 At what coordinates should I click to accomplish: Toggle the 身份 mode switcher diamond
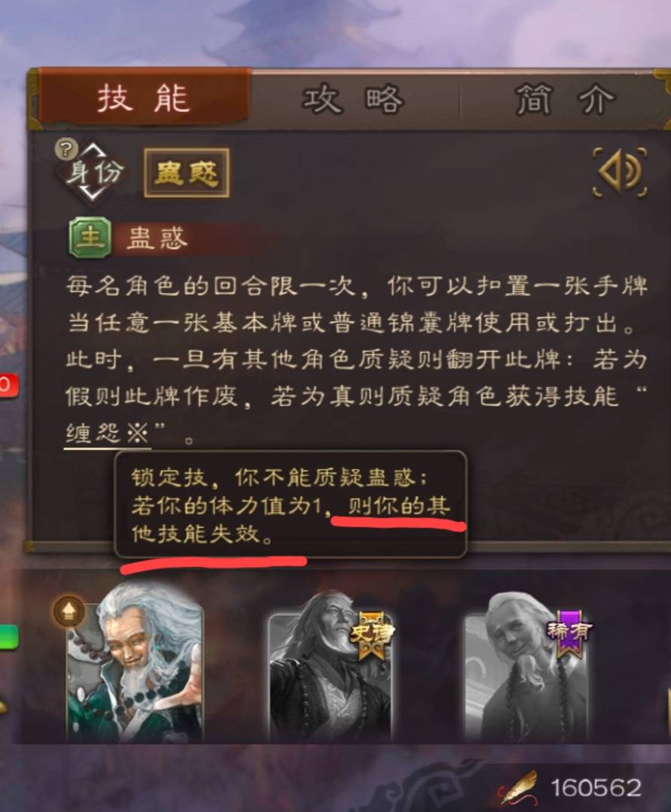[93, 173]
